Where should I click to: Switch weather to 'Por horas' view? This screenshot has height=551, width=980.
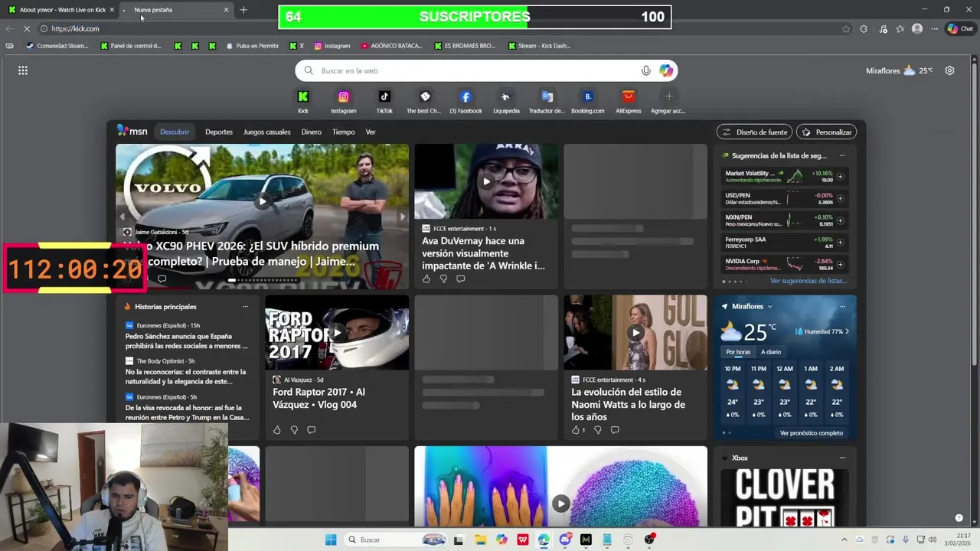tap(738, 352)
